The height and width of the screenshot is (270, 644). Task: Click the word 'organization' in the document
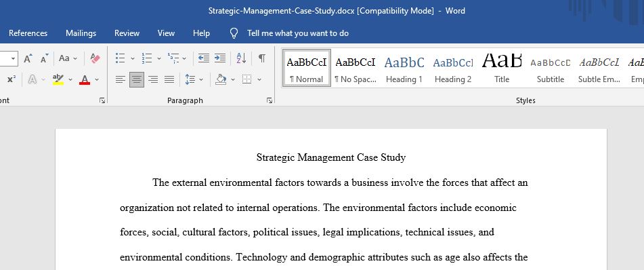pyautogui.click(x=147, y=208)
